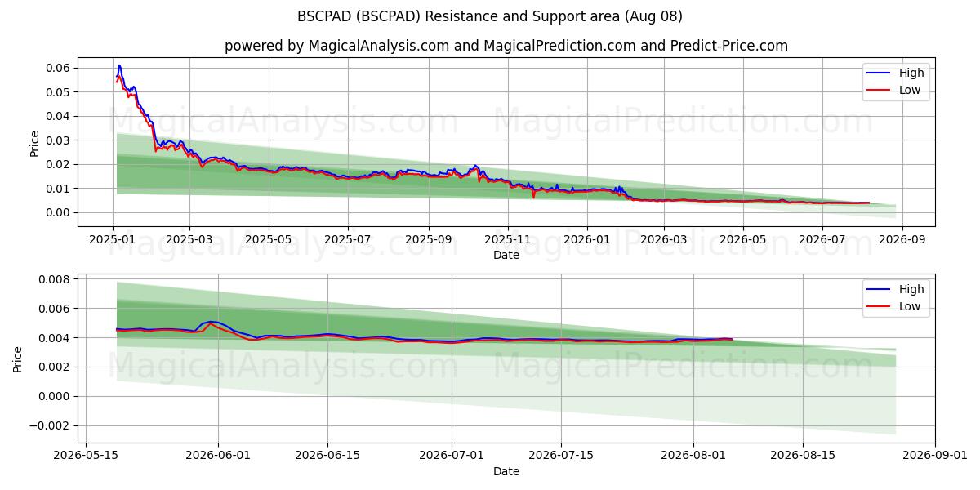Click the '2026-06-01' x-axis label of the bottom chart
The width and height of the screenshot is (980, 490).
(218, 457)
